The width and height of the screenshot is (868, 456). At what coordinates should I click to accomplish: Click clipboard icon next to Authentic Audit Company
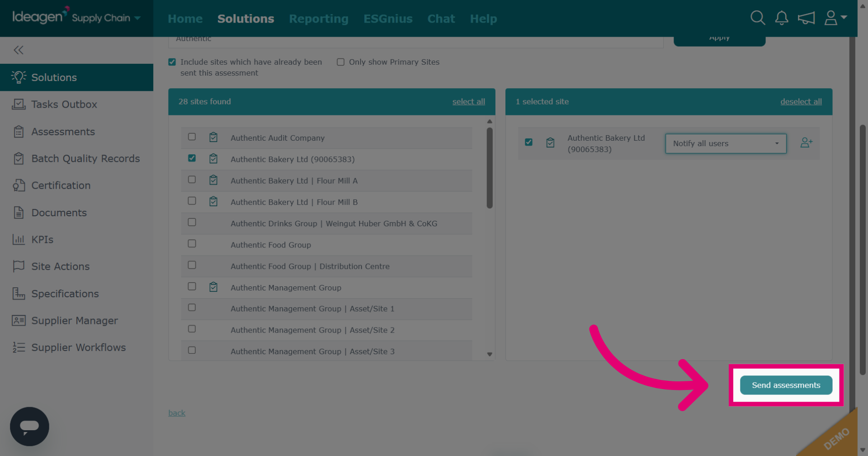pyautogui.click(x=213, y=138)
